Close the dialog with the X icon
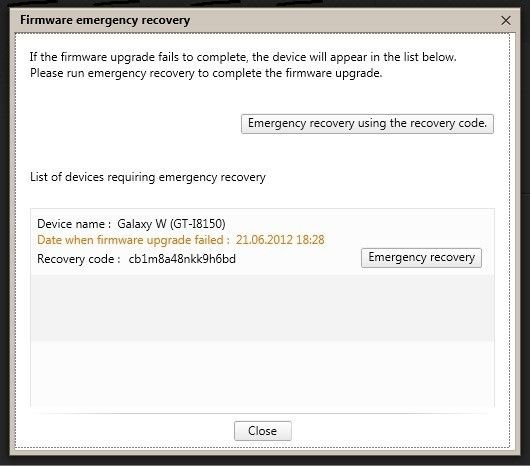This screenshot has height=466, width=530. (506, 21)
